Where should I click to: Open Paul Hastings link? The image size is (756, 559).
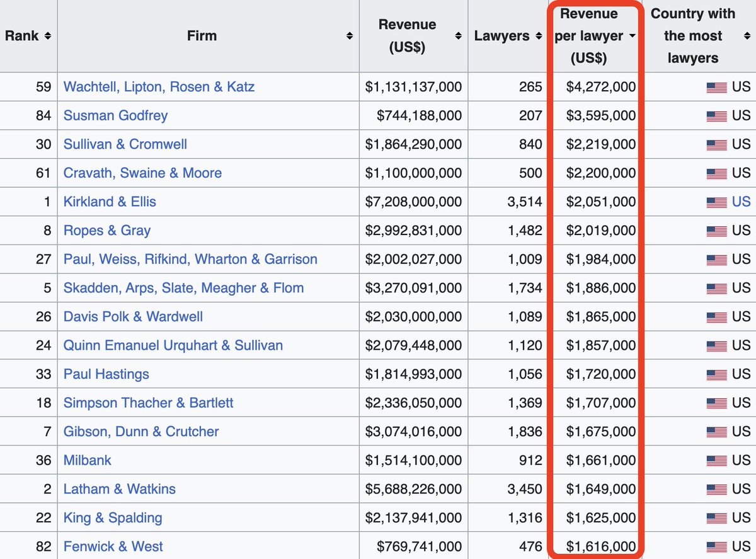106,374
